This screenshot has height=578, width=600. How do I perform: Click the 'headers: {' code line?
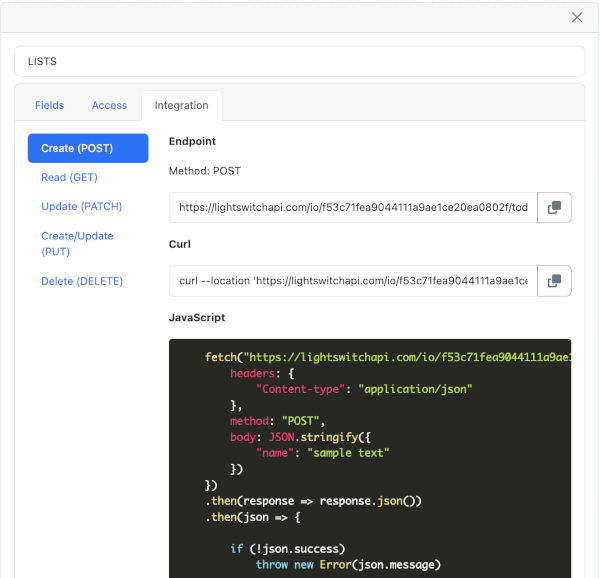(262, 373)
